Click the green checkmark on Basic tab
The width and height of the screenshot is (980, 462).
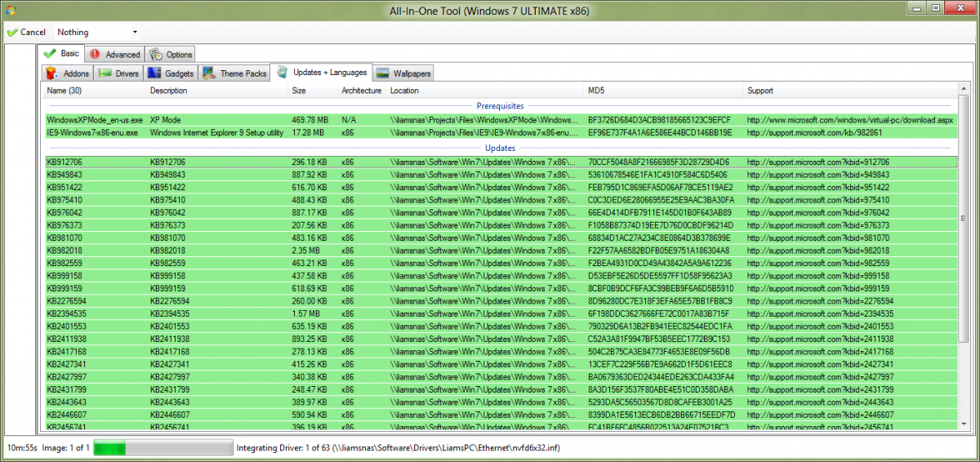coord(50,54)
